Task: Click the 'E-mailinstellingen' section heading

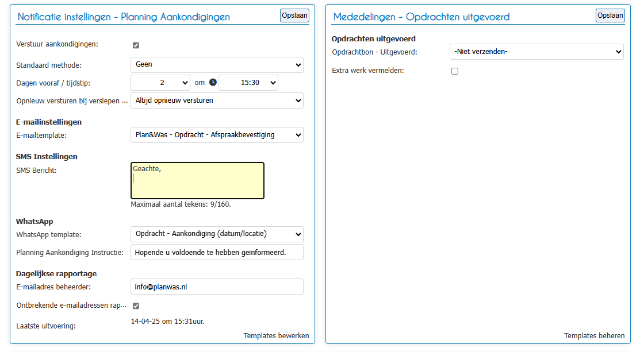Action: tap(49, 122)
